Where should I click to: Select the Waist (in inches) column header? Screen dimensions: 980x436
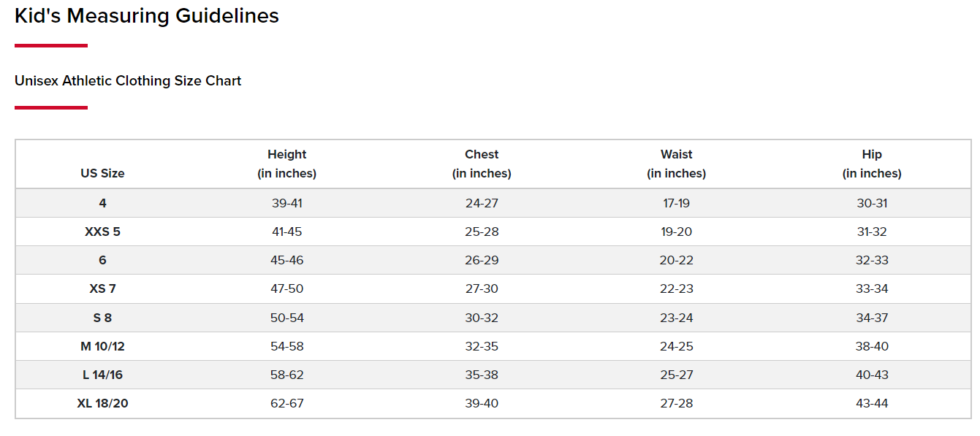[x=676, y=164]
